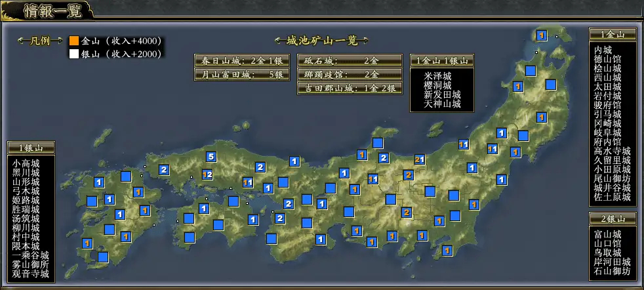Viewport: 644px width, 290px height.
Task: Select 雾山御所 in the 1银山 list
Action: 30,264
